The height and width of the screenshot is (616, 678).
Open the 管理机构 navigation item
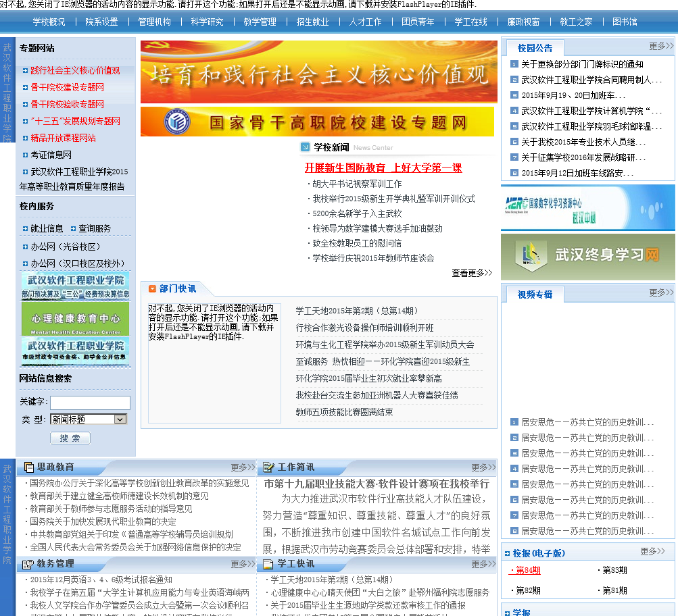tap(154, 22)
